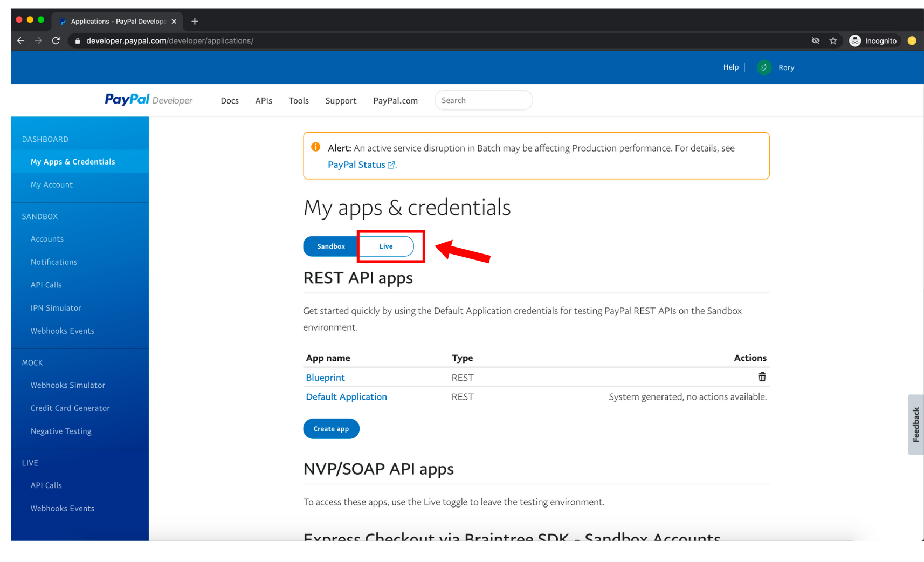This screenshot has width=924, height=562.
Task: Click the REST API apps heading
Action: point(358,278)
